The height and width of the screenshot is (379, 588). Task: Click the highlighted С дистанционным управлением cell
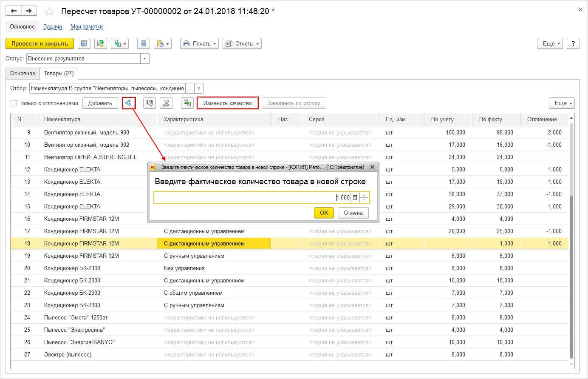pyautogui.click(x=214, y=243)
